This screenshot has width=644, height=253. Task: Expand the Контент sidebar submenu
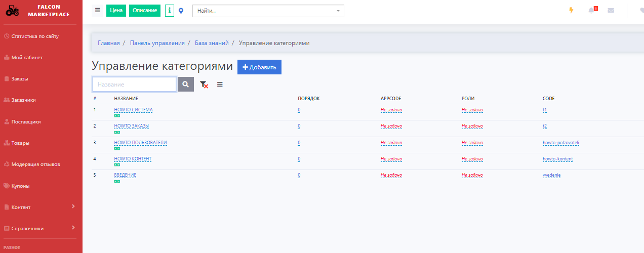[x=41, y=207]
